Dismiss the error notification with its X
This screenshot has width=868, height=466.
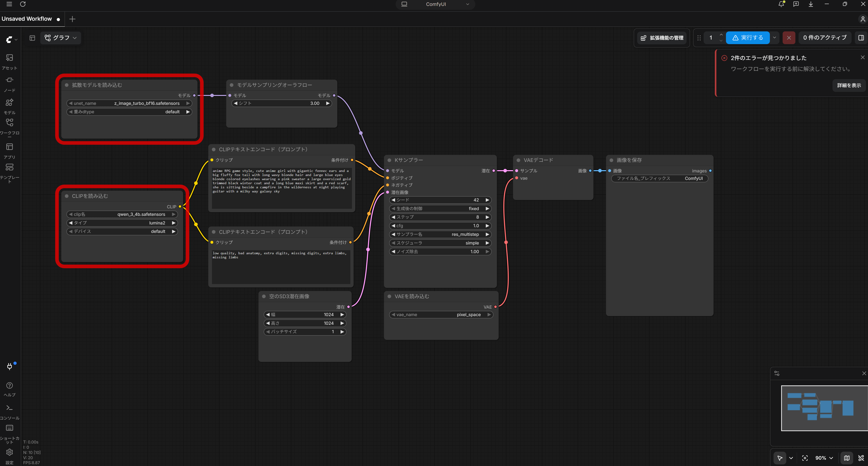pyautogui.click(x=863, y=58)
